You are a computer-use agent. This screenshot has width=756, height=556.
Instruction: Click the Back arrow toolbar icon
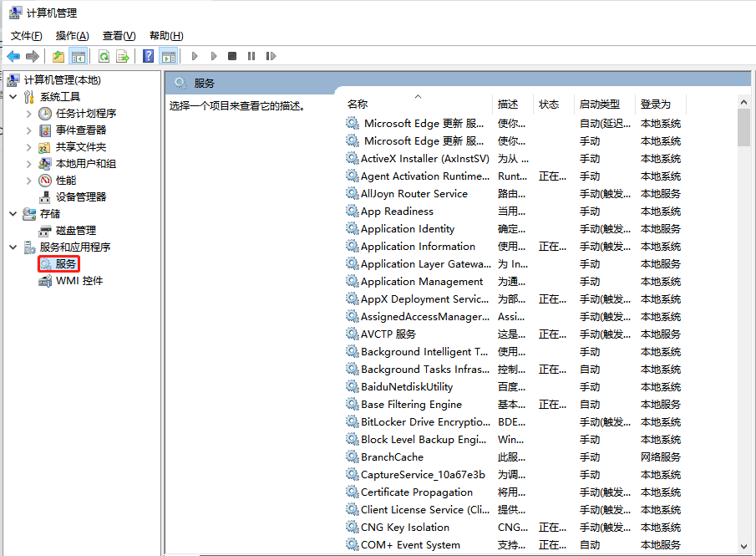tap(13, 57)
